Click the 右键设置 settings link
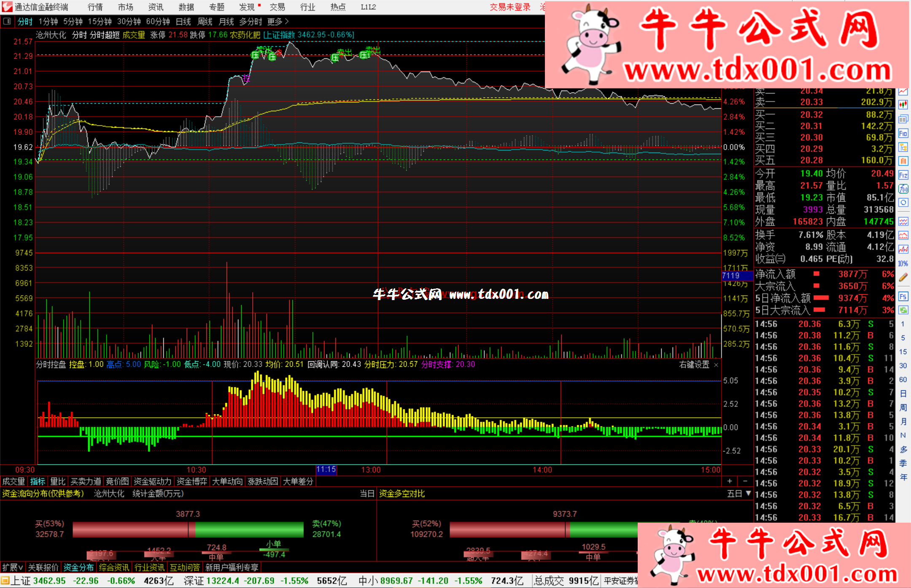This screenshot has height=588, width=911. pyautogui.click(x=694, y=365)
